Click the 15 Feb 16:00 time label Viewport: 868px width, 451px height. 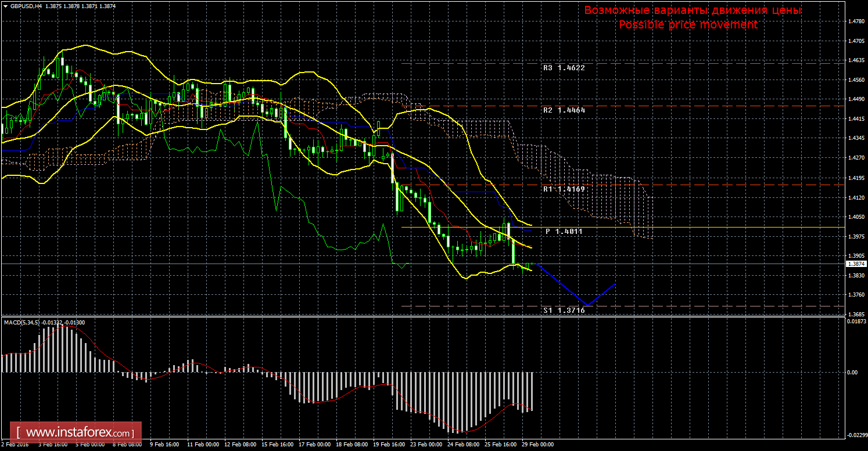tap(277, 445)
